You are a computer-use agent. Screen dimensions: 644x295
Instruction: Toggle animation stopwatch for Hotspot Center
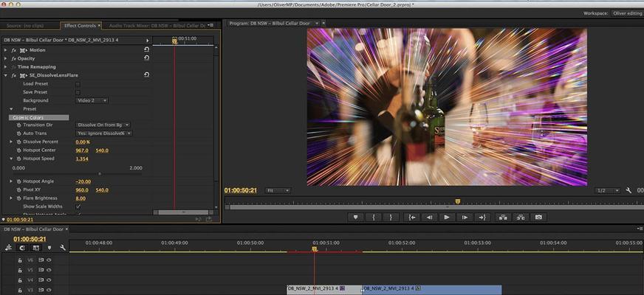(18, 150)
